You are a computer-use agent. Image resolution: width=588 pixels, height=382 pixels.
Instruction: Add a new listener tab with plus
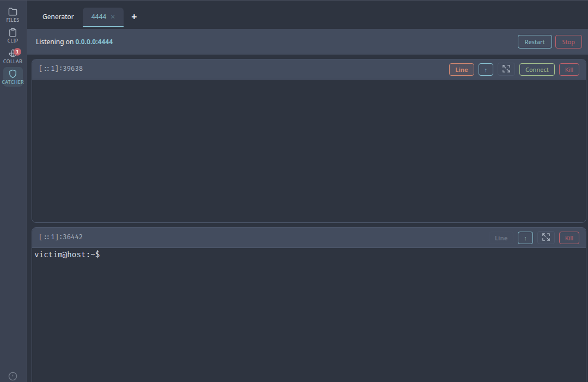[134, 17]
